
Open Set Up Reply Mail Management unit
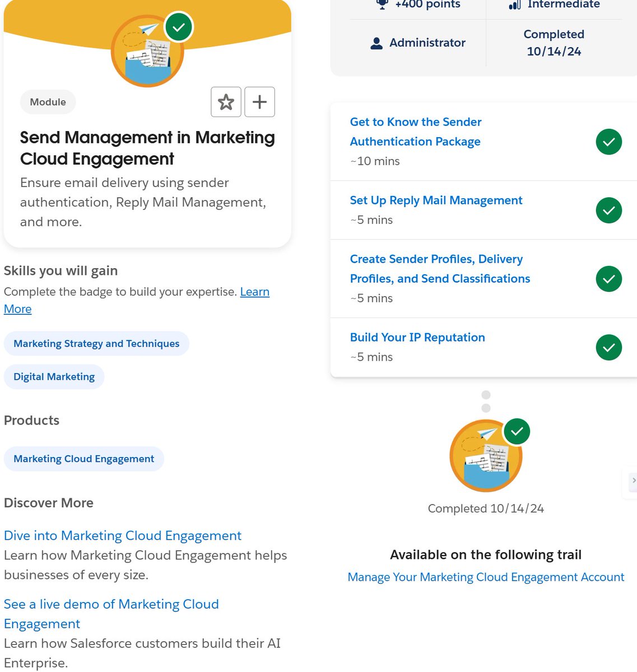point(436,200)
